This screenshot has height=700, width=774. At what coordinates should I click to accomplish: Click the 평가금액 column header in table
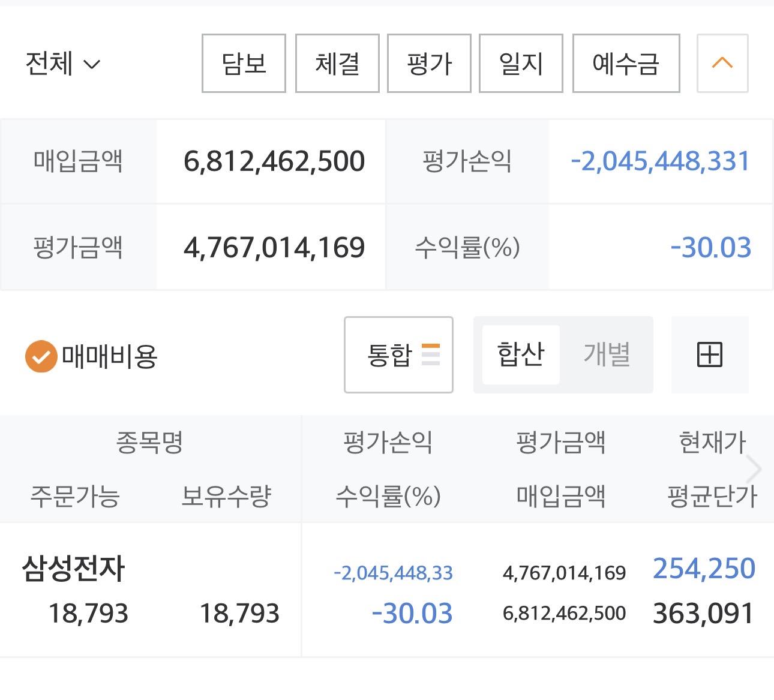(x=561, y=443)
